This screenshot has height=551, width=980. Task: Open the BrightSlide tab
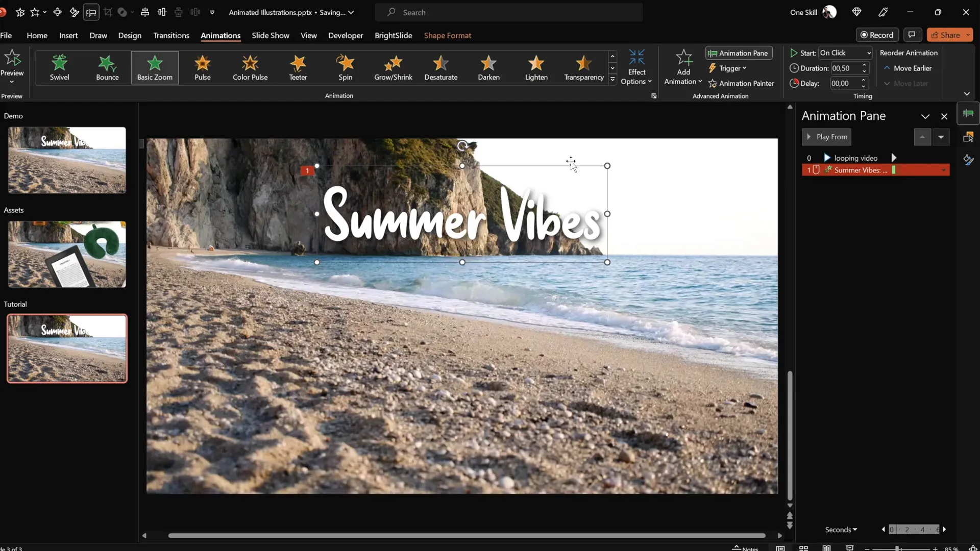[x=393, y=35]
